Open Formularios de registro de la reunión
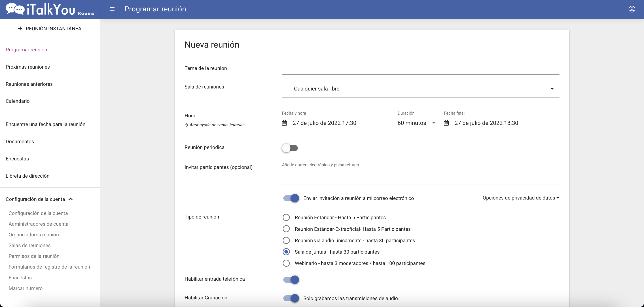This screenshot has height=307, width=644. (x=49, y=267)
